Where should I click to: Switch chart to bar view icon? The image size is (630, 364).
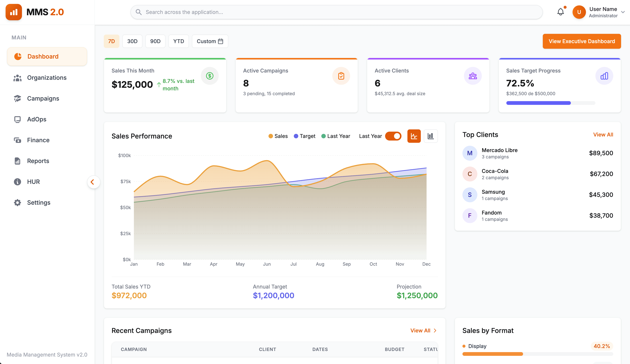(430, 136)
